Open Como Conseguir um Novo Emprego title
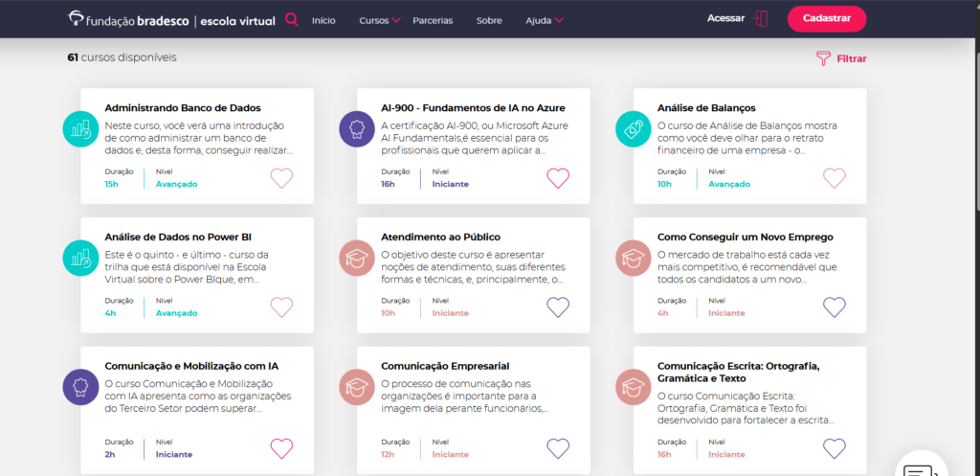The width and height of the screenshot is (980, 476). tap(745, 238)
